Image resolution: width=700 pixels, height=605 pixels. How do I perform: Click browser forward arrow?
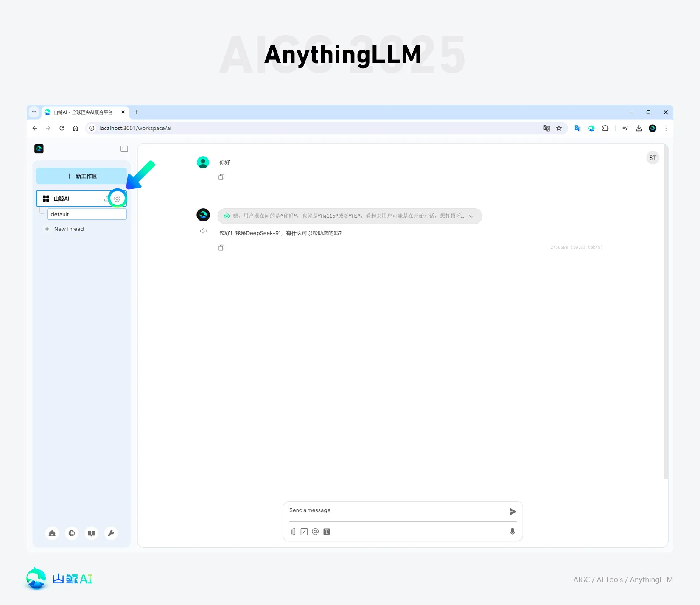pyautogui.click(x=48, y=128)
